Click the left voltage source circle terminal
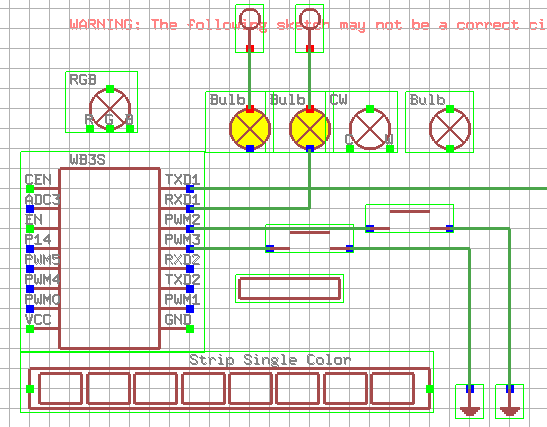This screenshot has height=427, width=547. [250, 18]
